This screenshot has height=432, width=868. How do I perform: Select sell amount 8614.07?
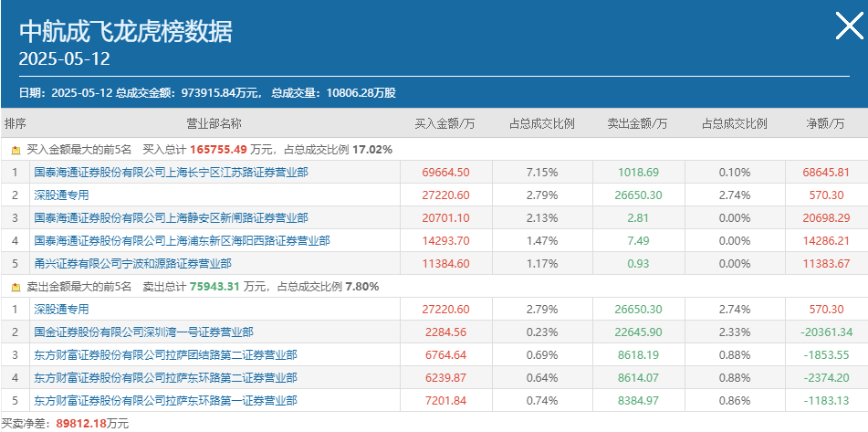coord(638,378)
